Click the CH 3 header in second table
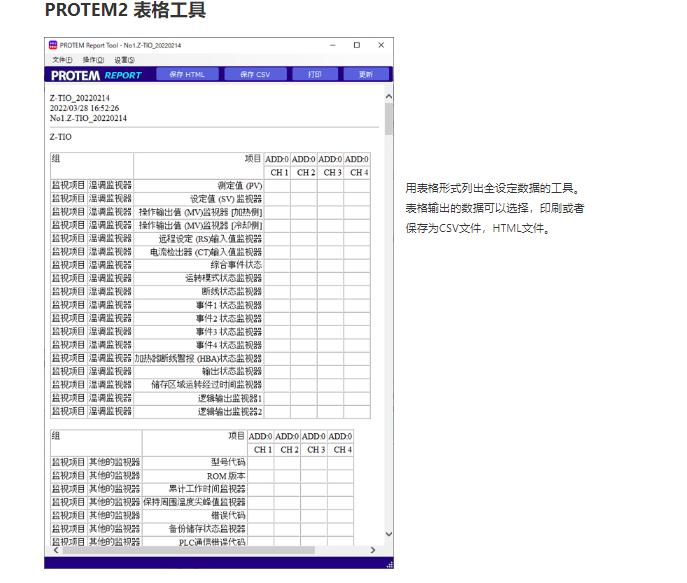 coord(316,450)
